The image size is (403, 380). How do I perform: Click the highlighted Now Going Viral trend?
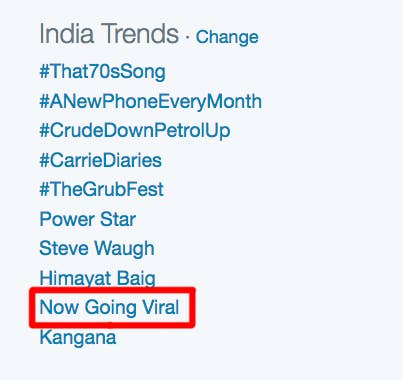click(109, 307)
